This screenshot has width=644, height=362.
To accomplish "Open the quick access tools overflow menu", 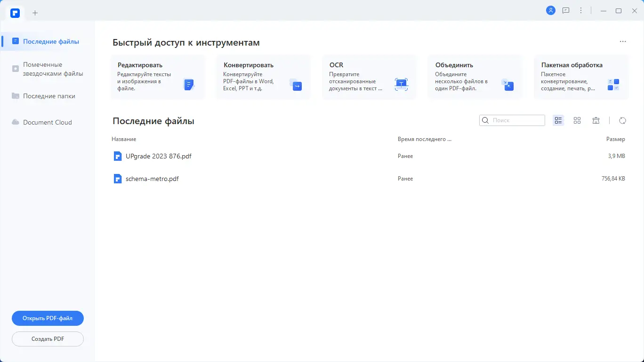I will 622,41.
